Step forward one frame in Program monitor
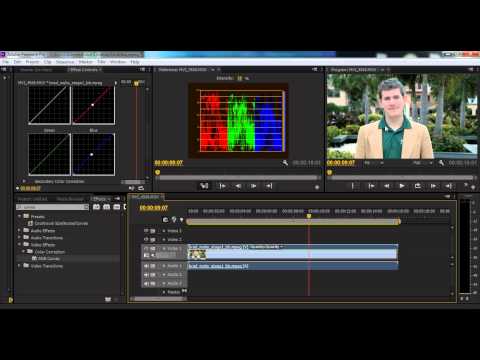Image resolution: width=480 pixels, height=360 pixels. pyautogui.click(x=433, y=186)
